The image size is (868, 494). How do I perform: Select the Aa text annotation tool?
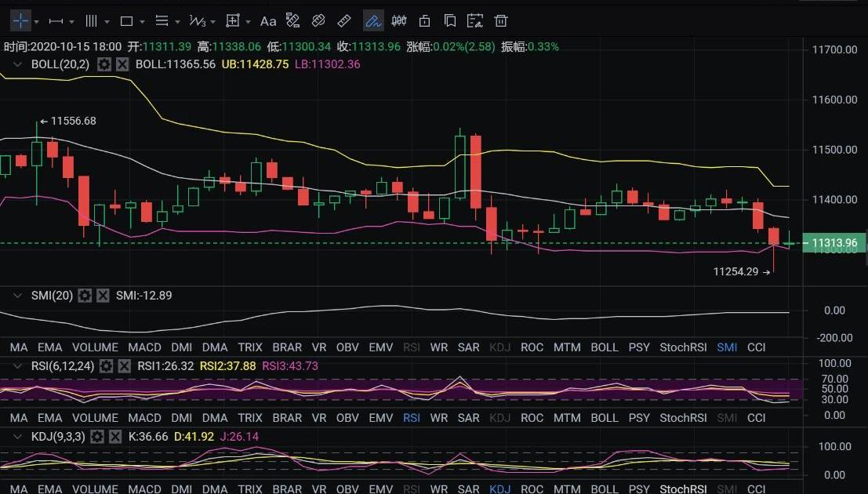pos(268,21)
